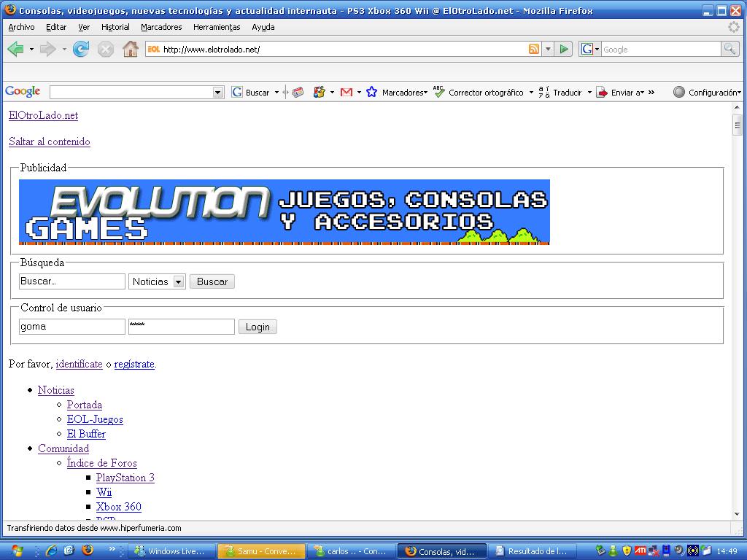The image size is (747, 560).
Task: Click the scrollbar down arrow
Action: [737, 514]
